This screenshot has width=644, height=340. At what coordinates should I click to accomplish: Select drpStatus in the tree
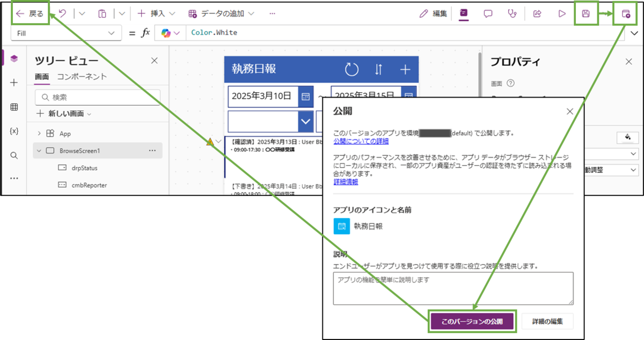[84, 168]
